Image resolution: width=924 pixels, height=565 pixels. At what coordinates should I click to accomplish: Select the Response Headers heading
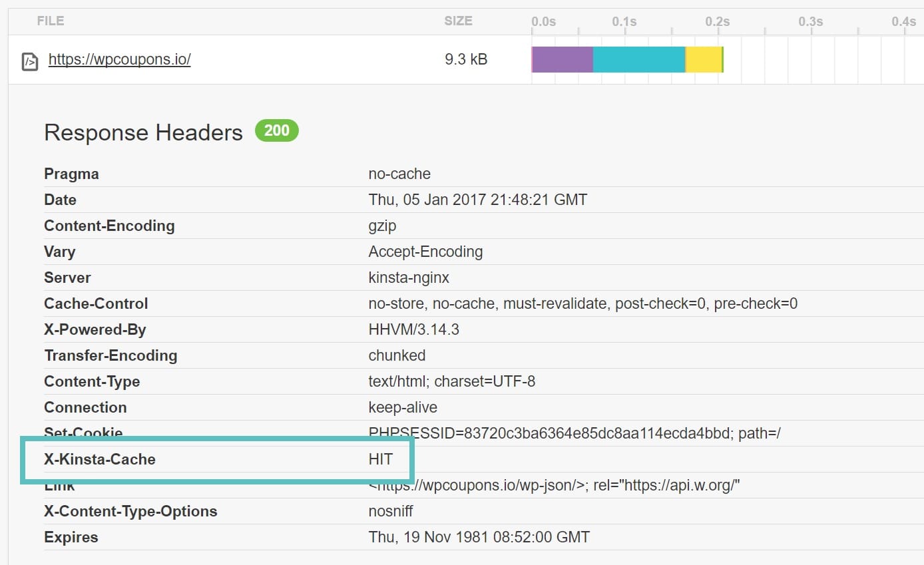point(143,132)
